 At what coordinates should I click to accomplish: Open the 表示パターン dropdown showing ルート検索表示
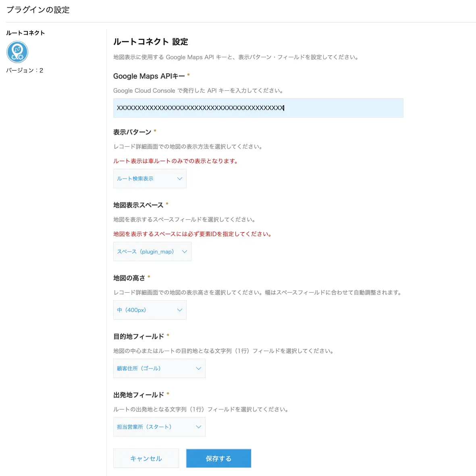150,179
